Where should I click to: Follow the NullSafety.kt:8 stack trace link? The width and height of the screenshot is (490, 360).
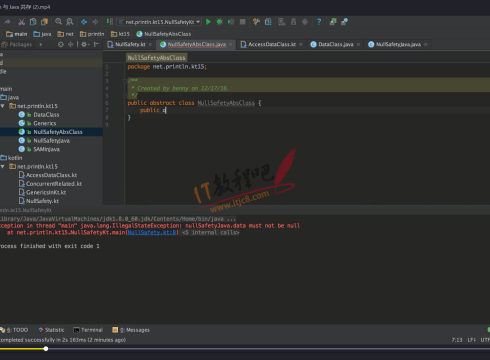pyautogui.click(x=152, y=232)
